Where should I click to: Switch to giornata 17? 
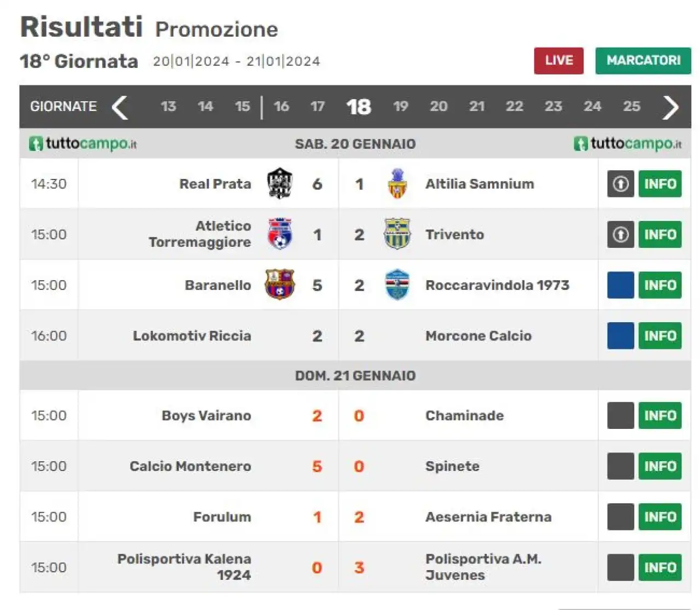[318, 106]
